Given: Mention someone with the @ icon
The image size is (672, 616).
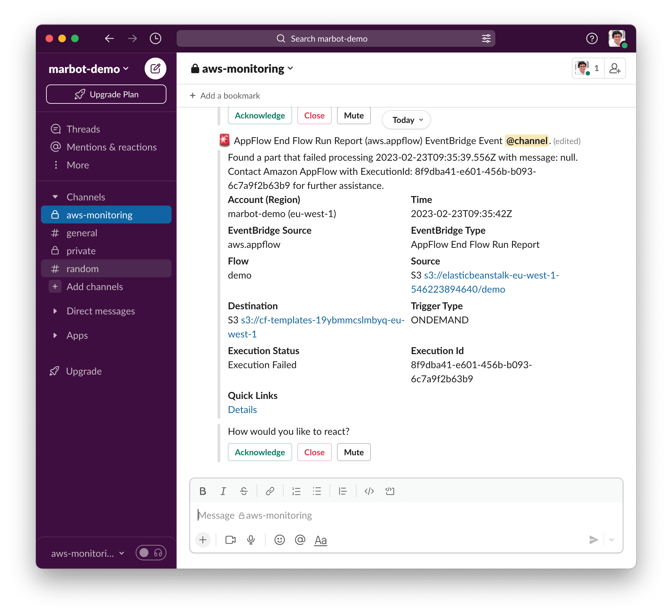Looking at the screenshot, I should (x=300, y=540).
